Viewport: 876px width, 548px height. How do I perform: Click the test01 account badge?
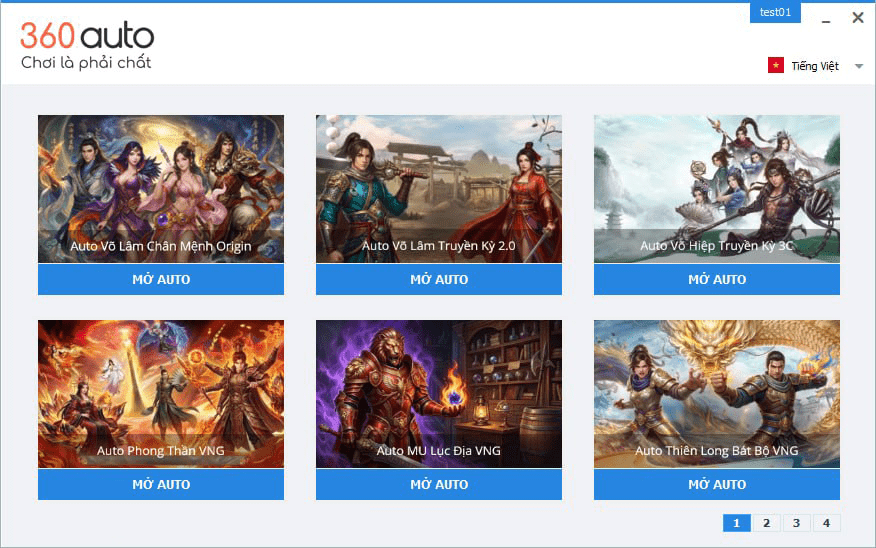point(775,12)
